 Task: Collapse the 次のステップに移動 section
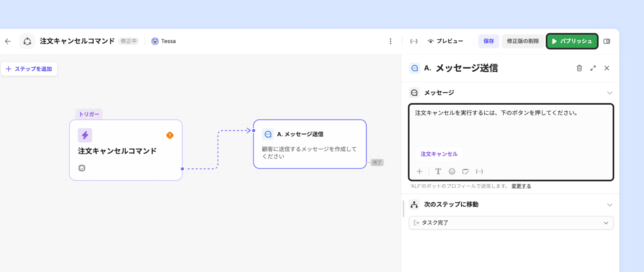click(x=609, y=205)
